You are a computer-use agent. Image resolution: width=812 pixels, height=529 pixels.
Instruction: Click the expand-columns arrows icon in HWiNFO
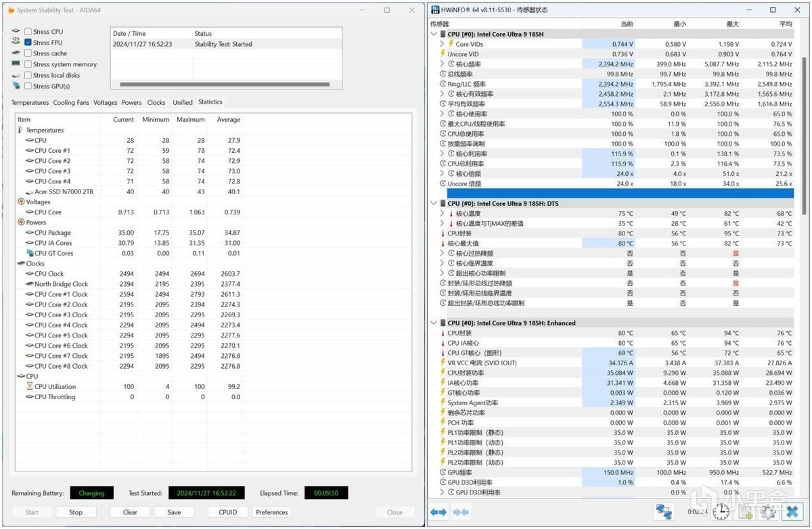[438, 512]
